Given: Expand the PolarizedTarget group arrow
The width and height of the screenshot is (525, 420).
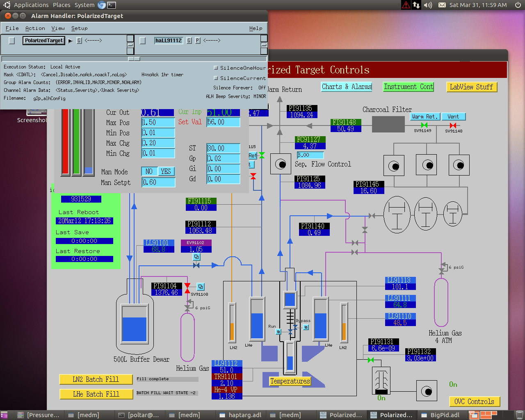Looking at the screenshot, I should click(70, 41).
